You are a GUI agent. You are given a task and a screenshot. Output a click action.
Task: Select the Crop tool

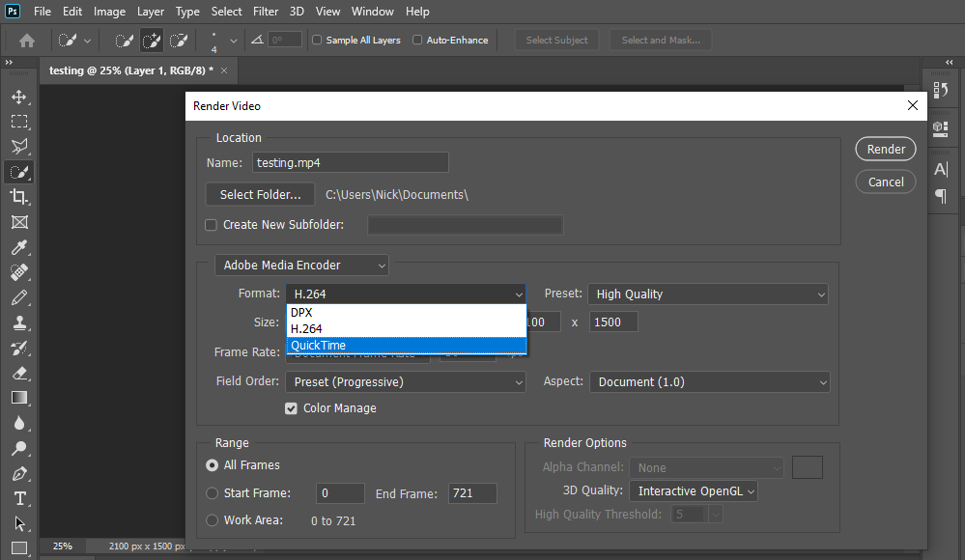pyautogui.click(x=19, y=197)
